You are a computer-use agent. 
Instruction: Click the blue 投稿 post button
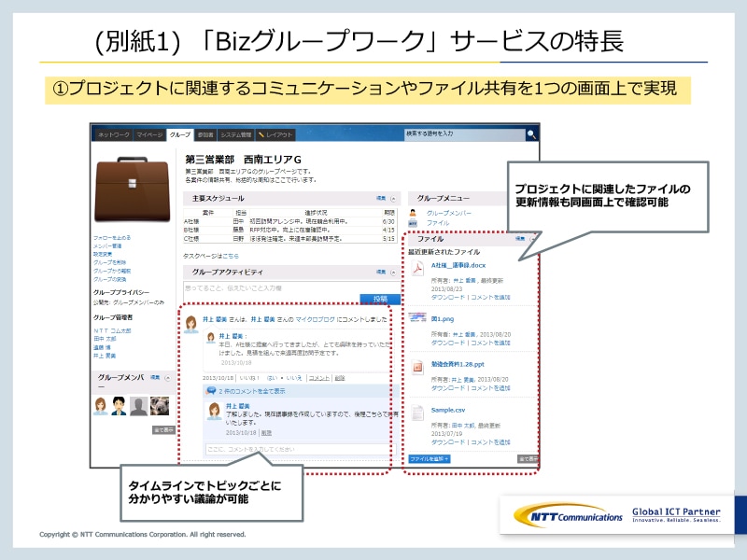[x=380, y=299]
